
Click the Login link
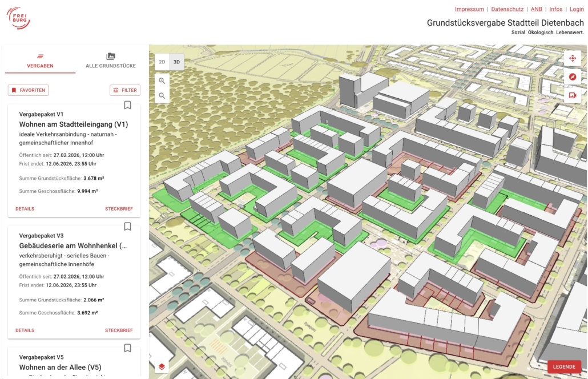[x=577, y=9]
